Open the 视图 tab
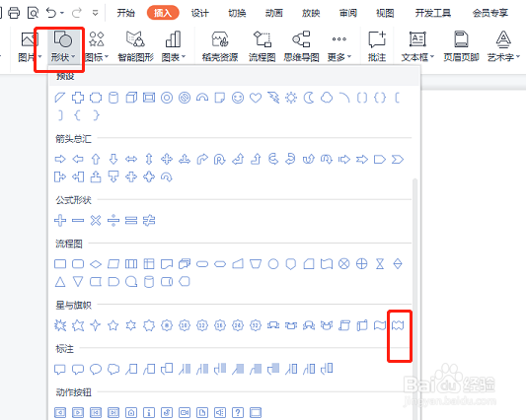 click(385, 13)
